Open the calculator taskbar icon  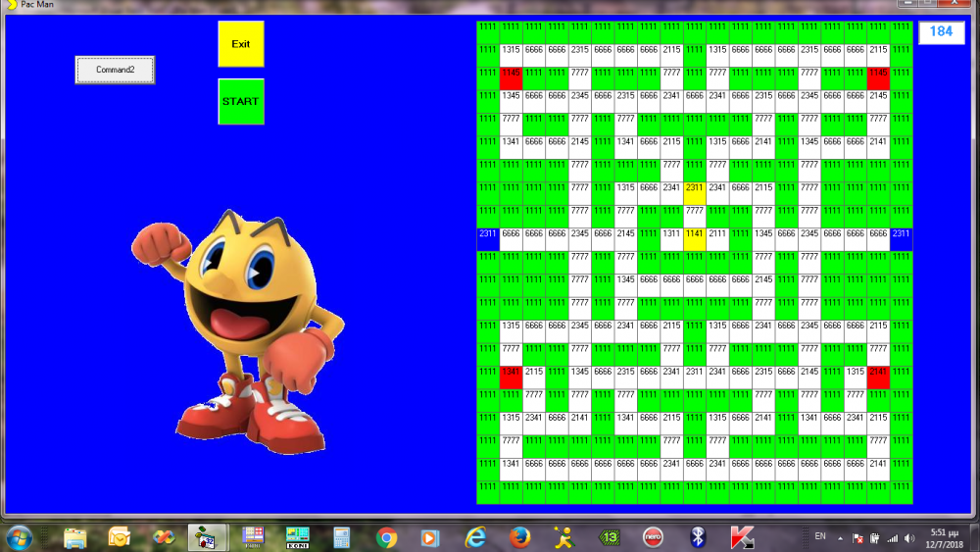tap(341, 537)
